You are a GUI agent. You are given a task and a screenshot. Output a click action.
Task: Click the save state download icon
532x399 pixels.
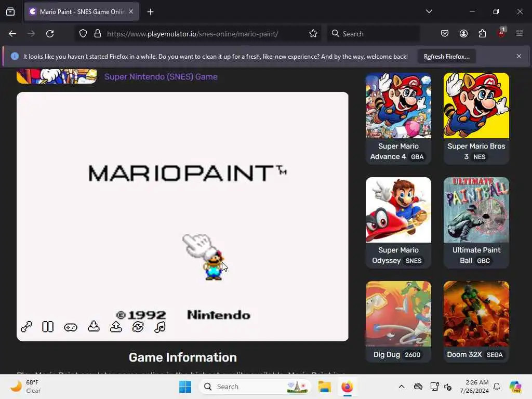coord(94,326)
